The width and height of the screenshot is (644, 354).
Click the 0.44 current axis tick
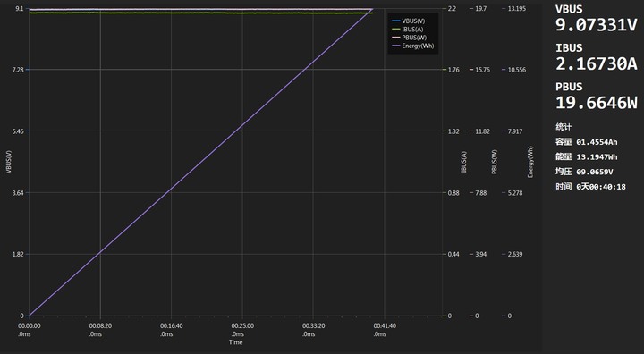(x=453, y=254)
